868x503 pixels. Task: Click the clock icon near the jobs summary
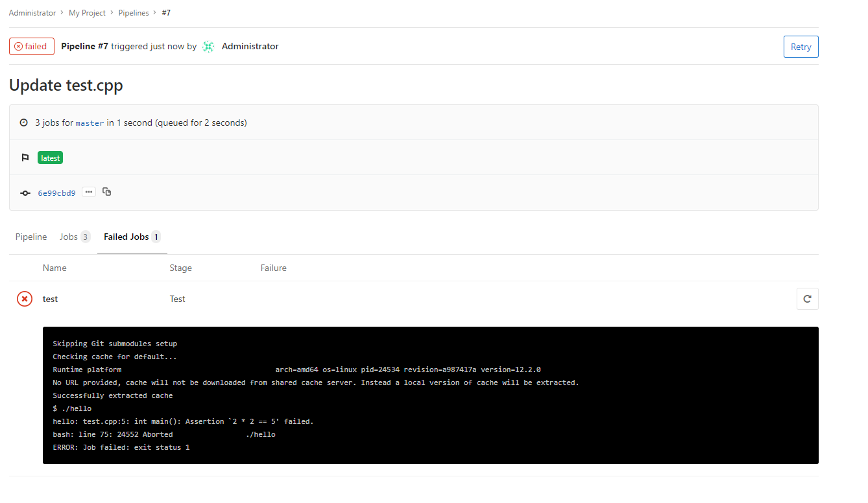pyautogui.click(x=23, y=122)
